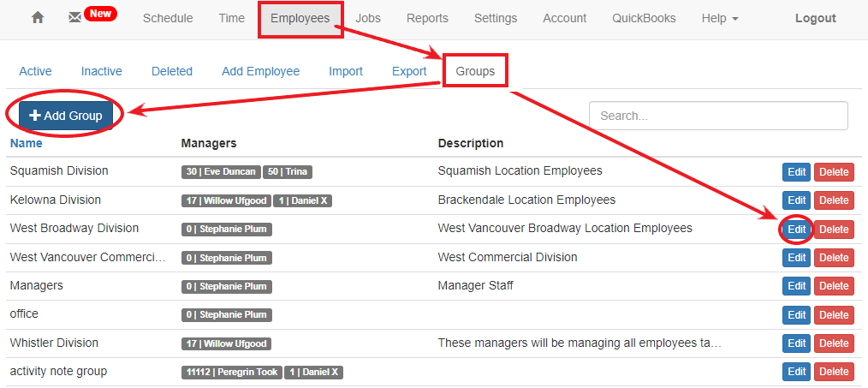The image size is (868, 388).
Task: Open the Employees menu
Action: tap(300, 18)
